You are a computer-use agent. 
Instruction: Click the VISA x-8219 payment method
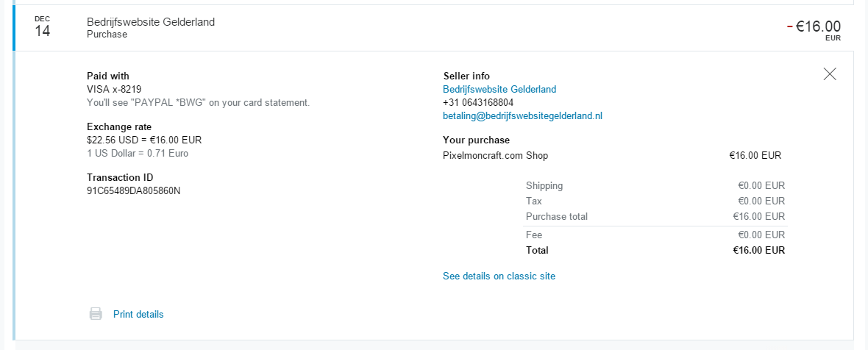click(x=114, y=89)
